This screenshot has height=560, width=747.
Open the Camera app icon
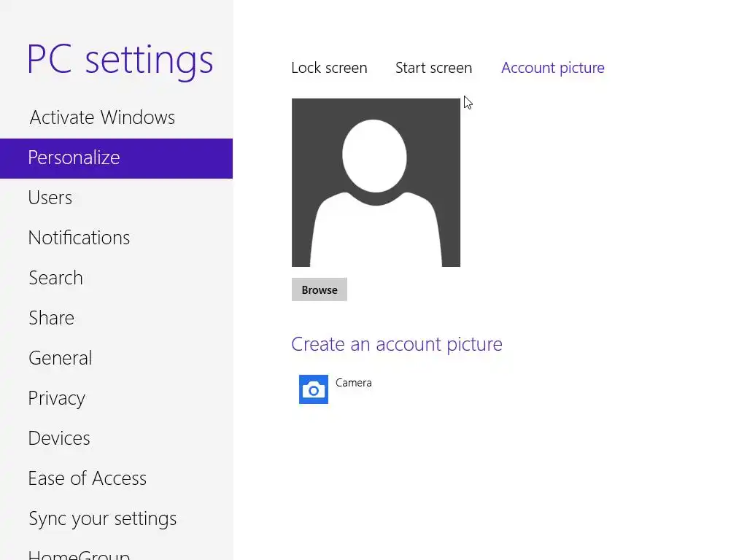click(x=314, y=389)
